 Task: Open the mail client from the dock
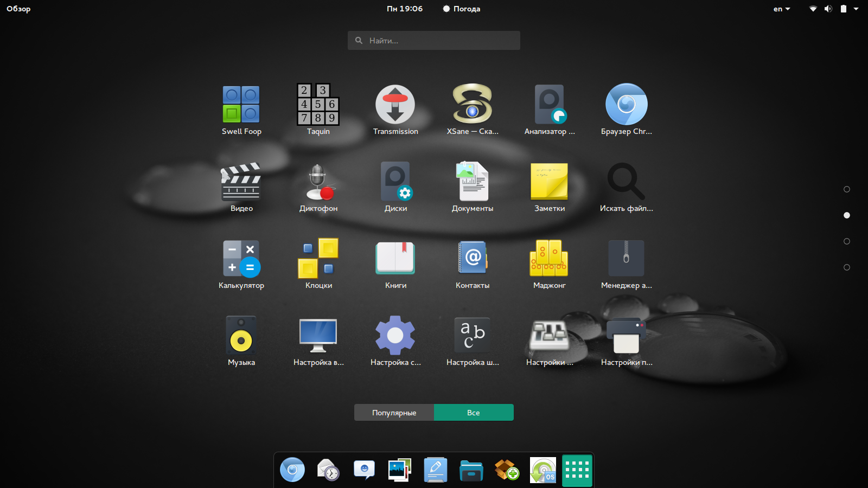pos(328,470)
